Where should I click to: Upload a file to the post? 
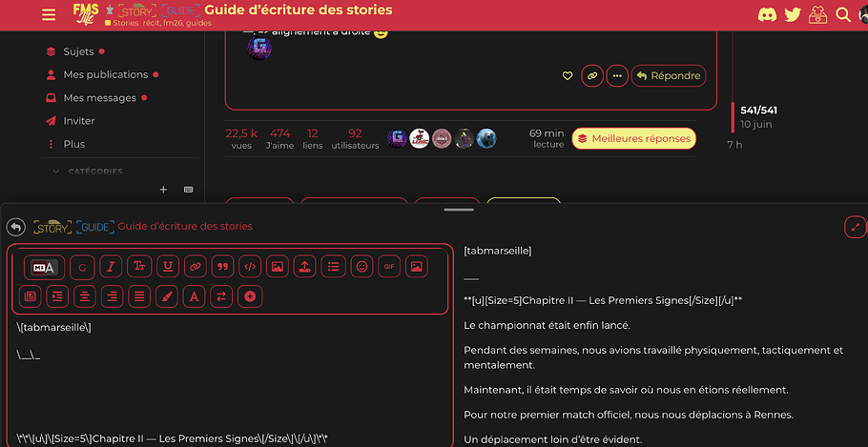(305, 267)
